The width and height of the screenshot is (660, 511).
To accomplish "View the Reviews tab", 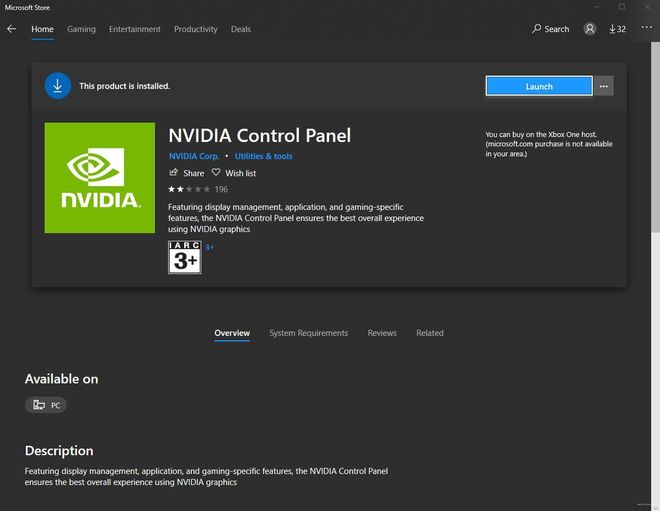I will [382, 333].
